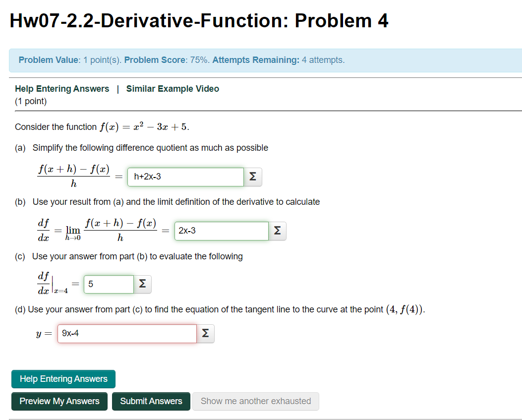
Task: Click the Hw07-2.2 problem title heading
Action: 199,20
